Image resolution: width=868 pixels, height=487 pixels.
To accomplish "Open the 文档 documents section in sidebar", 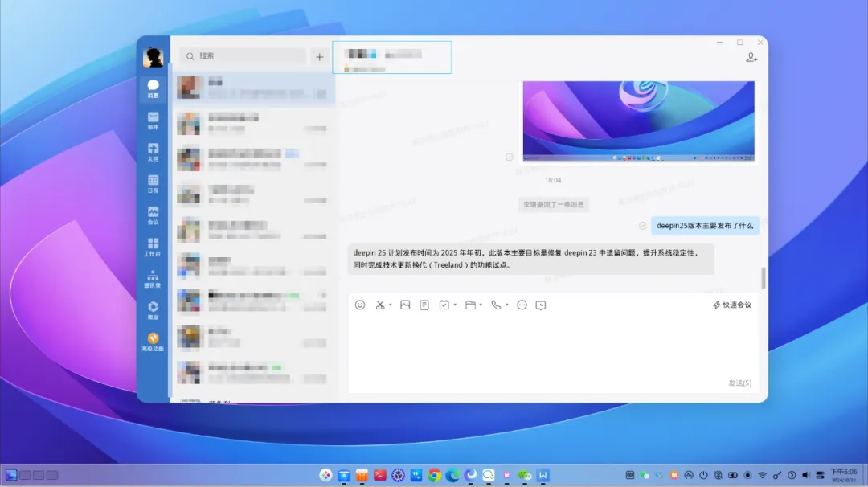I will 153,152.
